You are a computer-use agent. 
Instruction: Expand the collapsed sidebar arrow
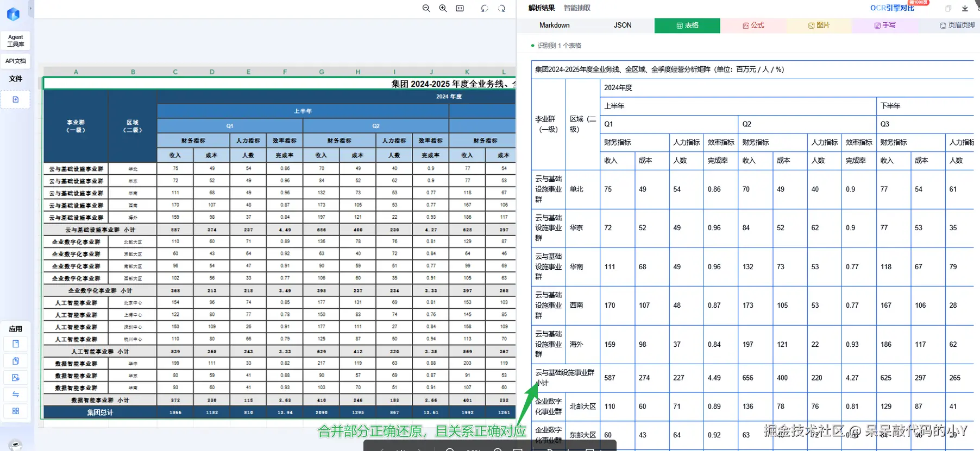pos(30,9)
